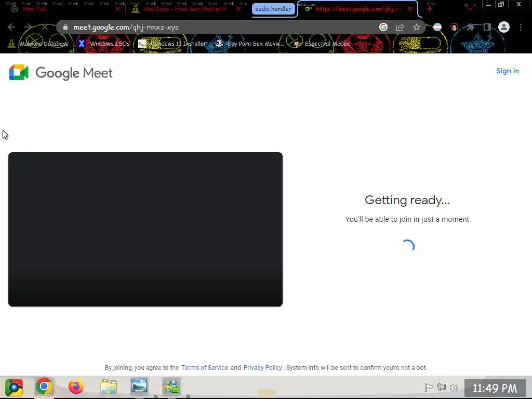Click the lock site info icon
Viewport: 532px width, 399px height.
65,27
